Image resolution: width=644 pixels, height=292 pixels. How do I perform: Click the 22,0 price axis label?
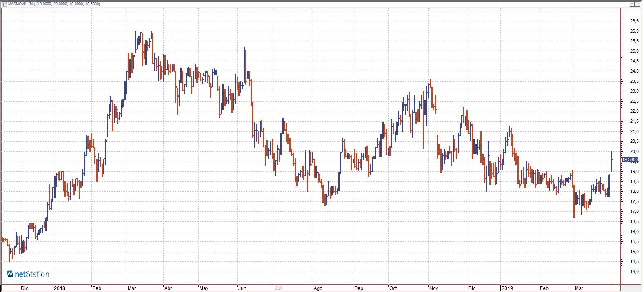pos(634,111)
